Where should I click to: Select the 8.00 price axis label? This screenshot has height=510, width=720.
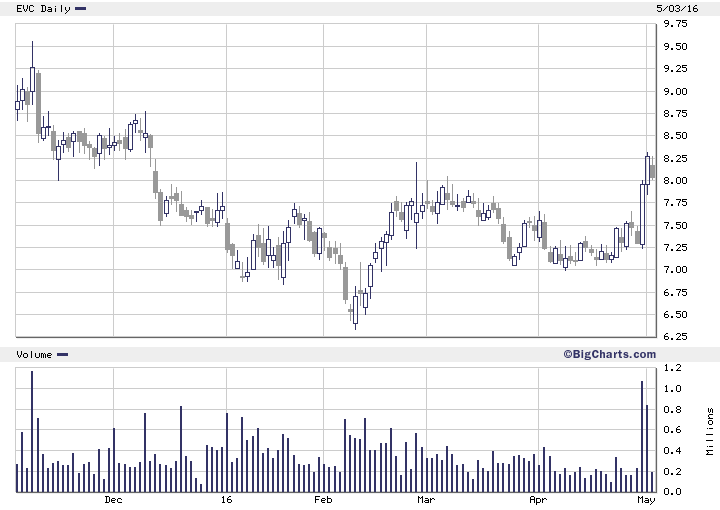coord(675,181)
